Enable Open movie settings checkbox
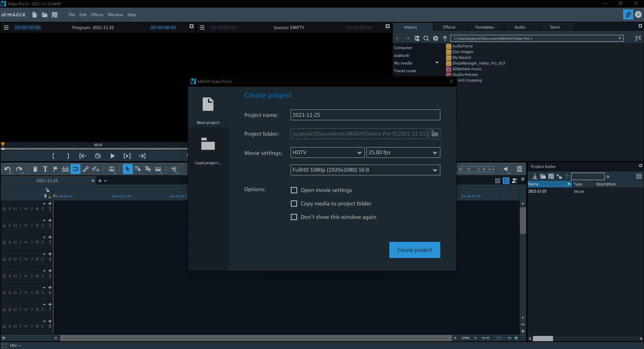The image size is (644, 349). [294, 190]
